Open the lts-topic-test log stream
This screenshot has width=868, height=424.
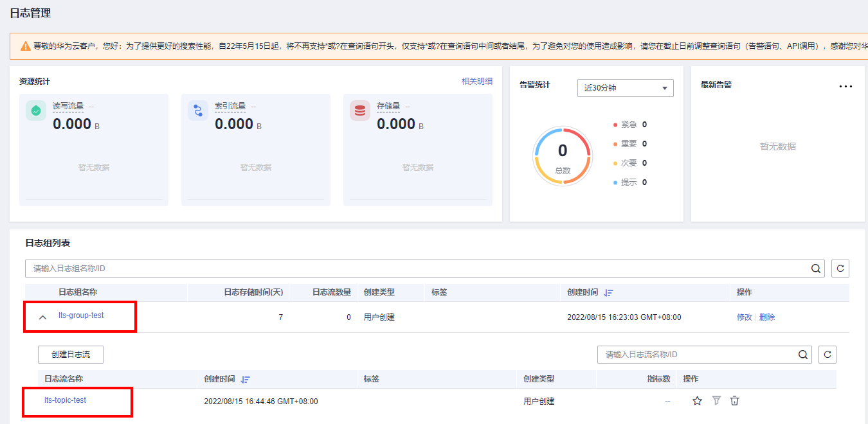tap(65, 400)
